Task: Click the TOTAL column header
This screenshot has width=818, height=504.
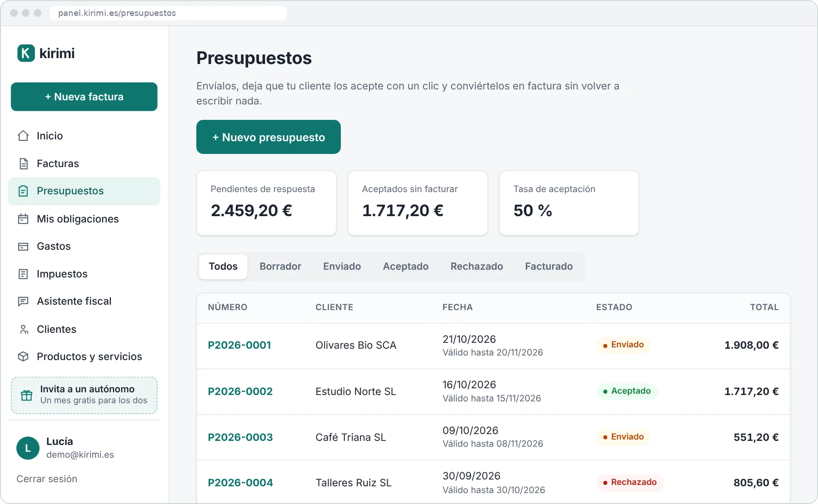Action: 764,307
